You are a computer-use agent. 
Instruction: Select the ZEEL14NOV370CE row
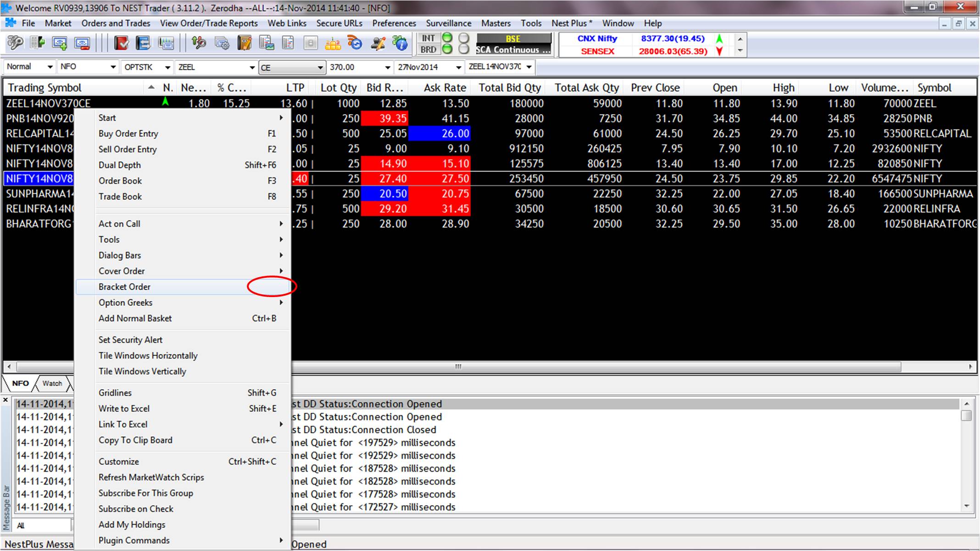click(x=489, y=103)
